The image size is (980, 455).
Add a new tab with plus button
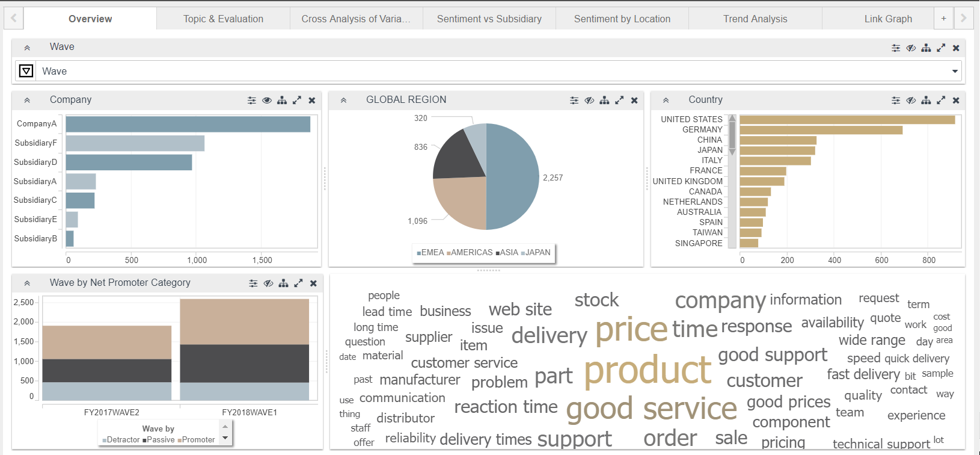[943, 19]
